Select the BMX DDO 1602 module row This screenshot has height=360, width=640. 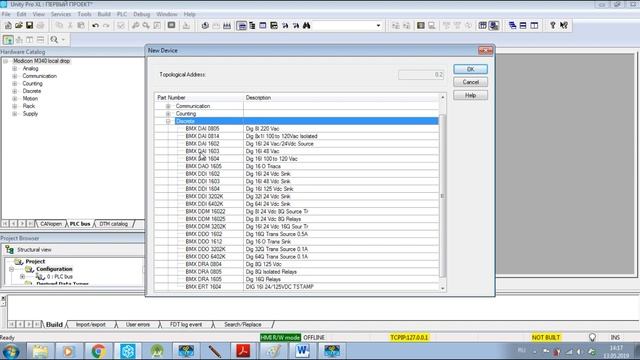click(x=297, y=234)
